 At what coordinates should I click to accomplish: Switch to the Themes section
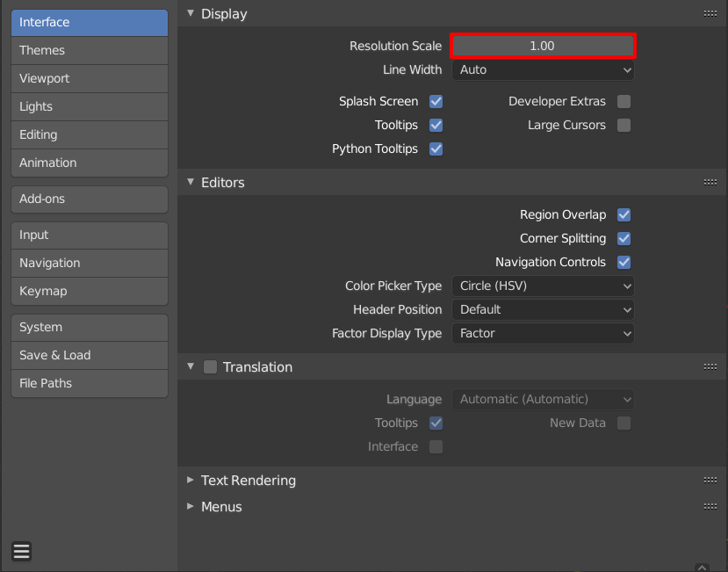[x=89, y=50]
